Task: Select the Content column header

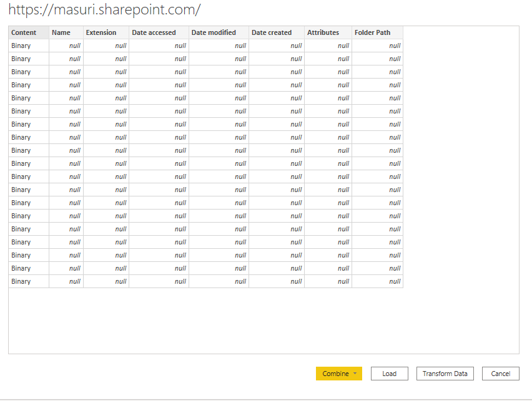Action: point(29,32)
